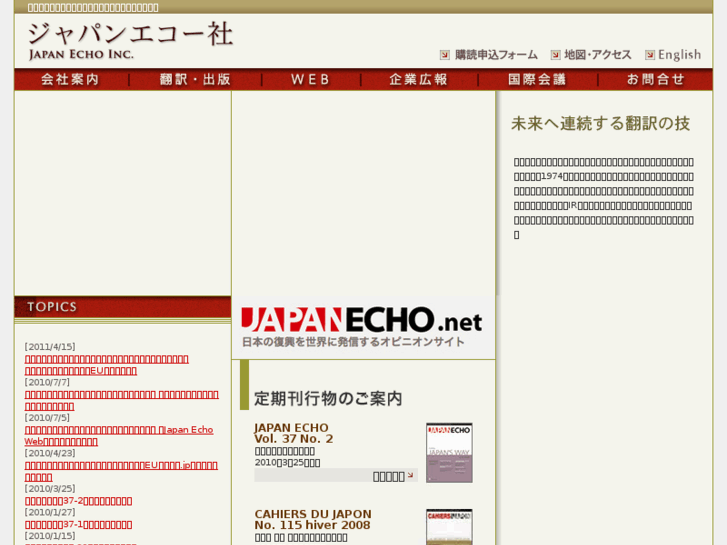Image resolution: width=727 pixels, height=545 pixels.
Task: Open the JAPANECHO.net banner
Action: coord(363,327)
